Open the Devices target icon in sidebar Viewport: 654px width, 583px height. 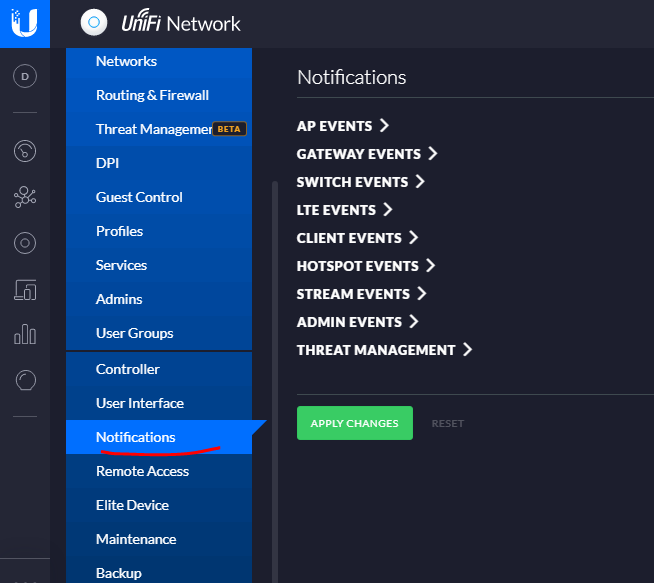click(x=25, y=243)
